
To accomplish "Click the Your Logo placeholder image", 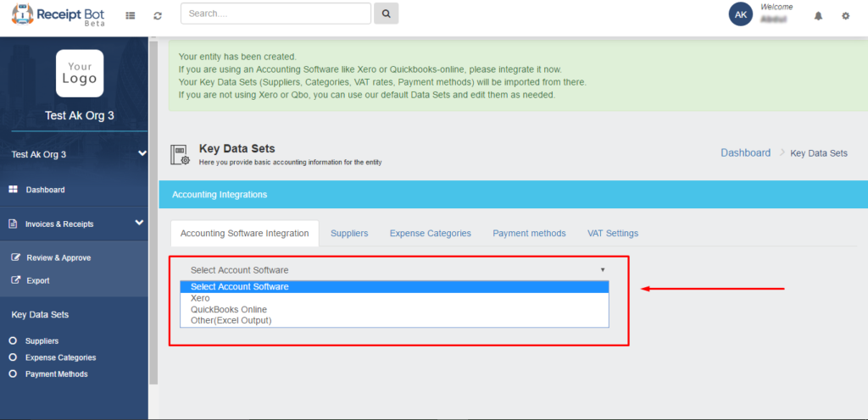I will [80, 73].
